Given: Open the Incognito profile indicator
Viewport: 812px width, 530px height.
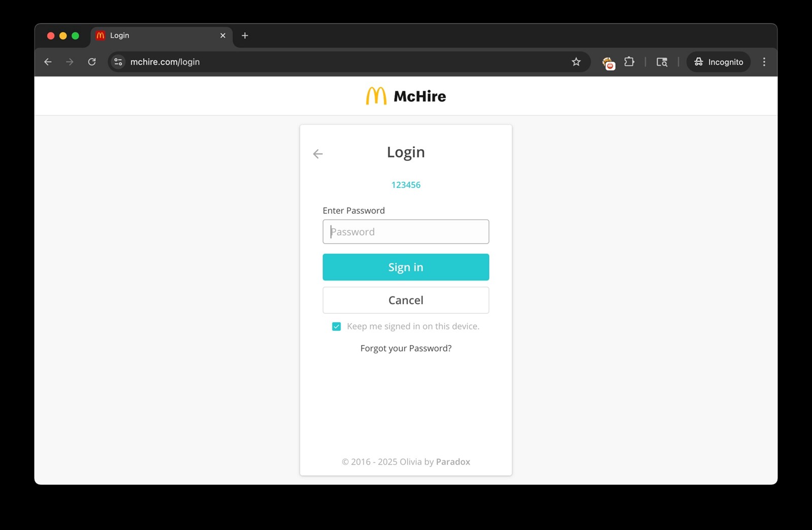Looking at the screenshot, I should click(718, 62).
